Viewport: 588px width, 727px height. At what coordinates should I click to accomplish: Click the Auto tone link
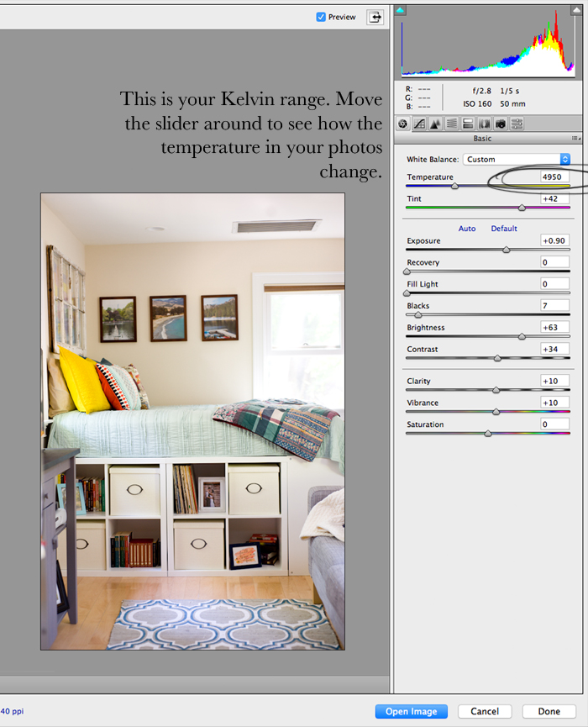467,228
